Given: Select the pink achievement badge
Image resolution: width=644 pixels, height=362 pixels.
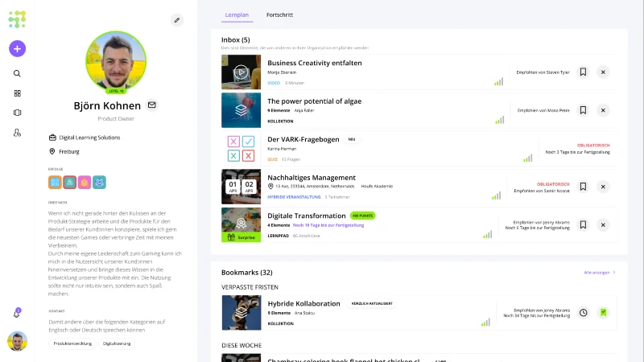Looking at the screenshot, I should pyautogui.click(x=85, y=183).
